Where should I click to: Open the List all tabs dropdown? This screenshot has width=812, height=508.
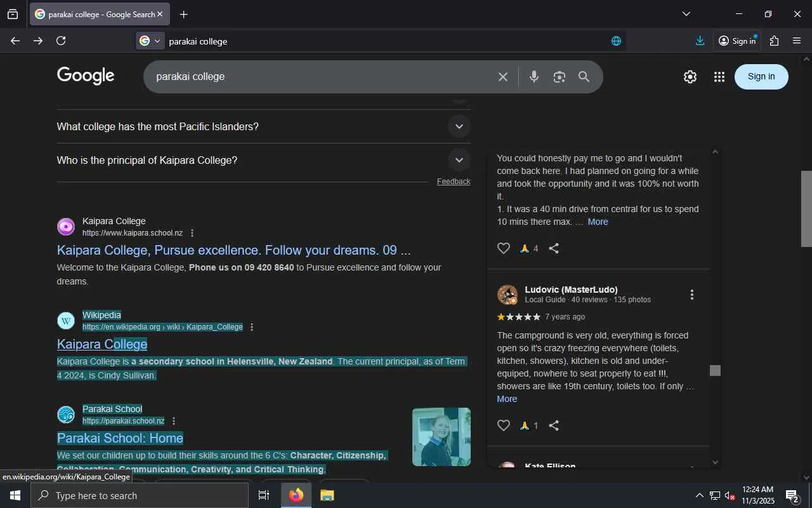coord(686,14)
